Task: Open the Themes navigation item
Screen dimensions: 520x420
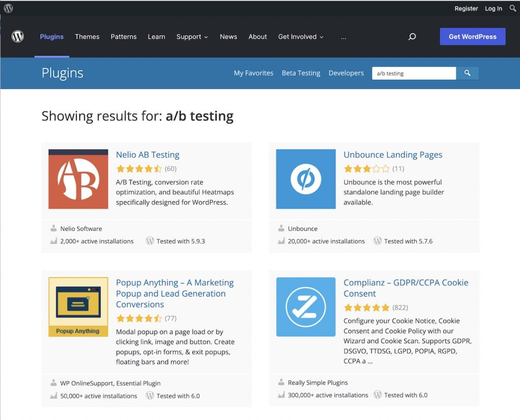Action: pos(87,37)
